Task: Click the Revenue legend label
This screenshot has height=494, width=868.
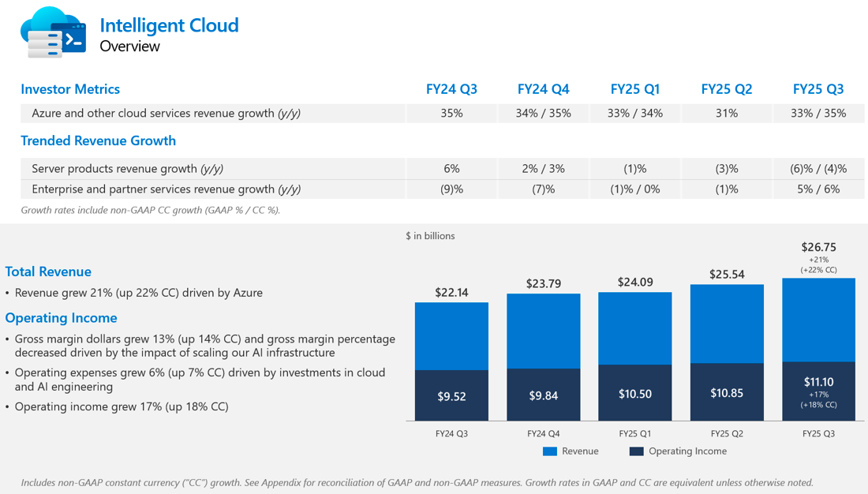Action: click(x=580, y=451)
